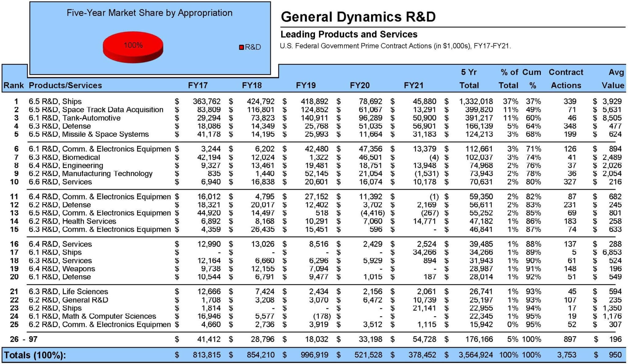Click '6.2 R&D, Manufacturing Technology' label
This screenshot has height=364, width=628.
[x=90, y=173]
